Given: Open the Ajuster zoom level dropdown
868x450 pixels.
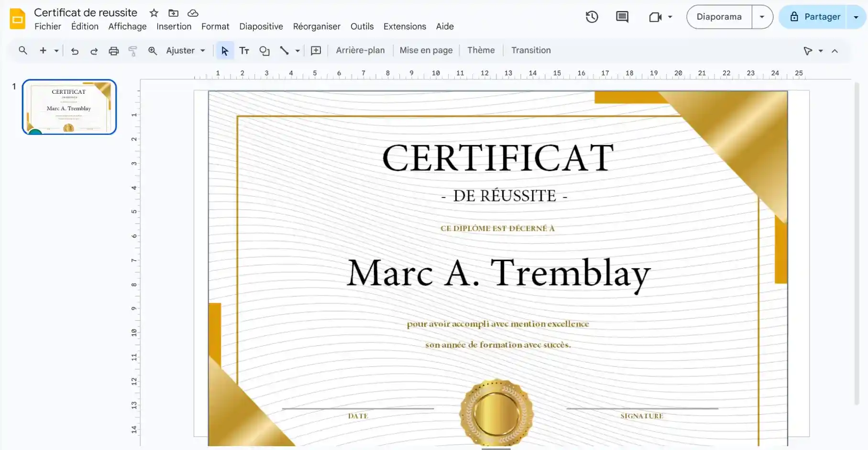Looking at the screenshot, I should (186, 51).
